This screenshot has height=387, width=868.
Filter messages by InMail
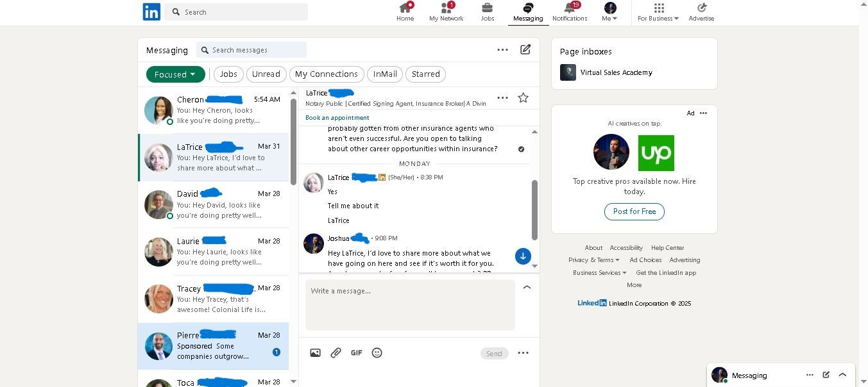(385, 74)
